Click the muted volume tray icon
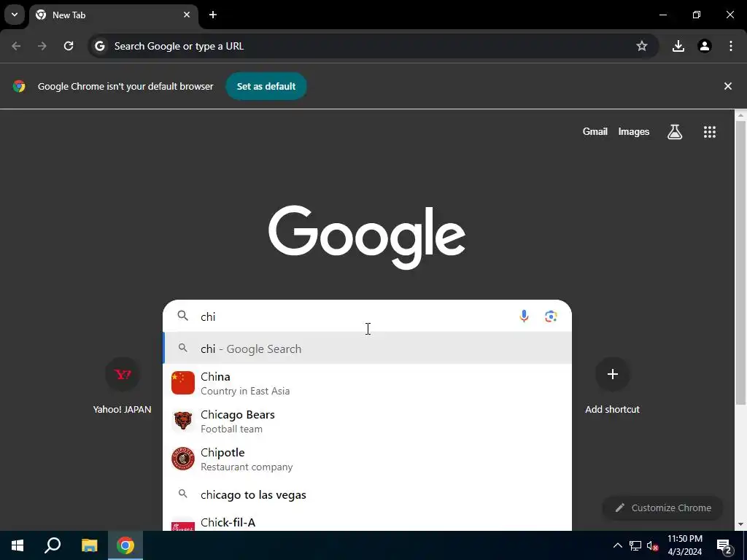747x560 pixels. point(653,545)
